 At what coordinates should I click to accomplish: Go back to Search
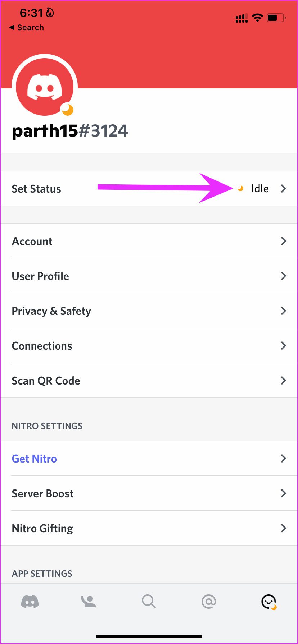(x=27, y=28)
